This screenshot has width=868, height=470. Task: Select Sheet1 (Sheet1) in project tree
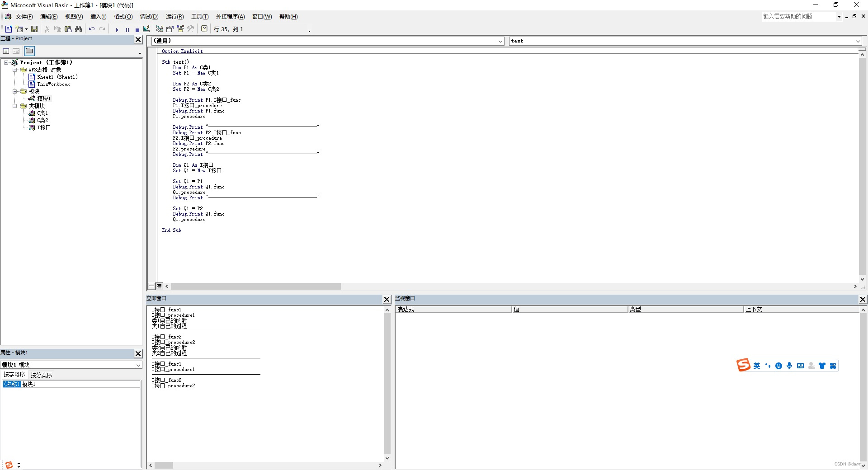(57, 77)
